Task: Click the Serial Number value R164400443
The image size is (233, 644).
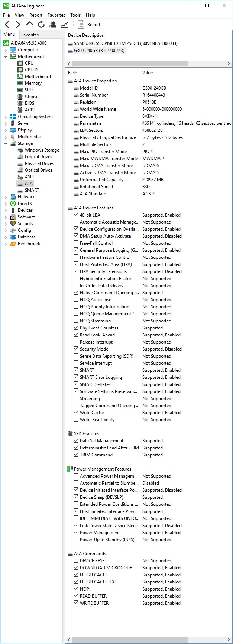Action: click(153, 95)
